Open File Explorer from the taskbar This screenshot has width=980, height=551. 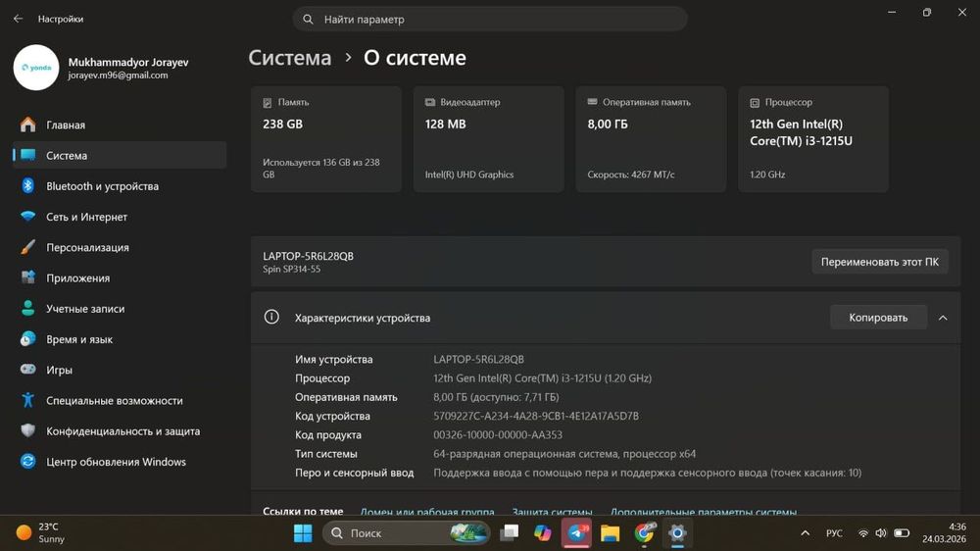click(610, 533)
